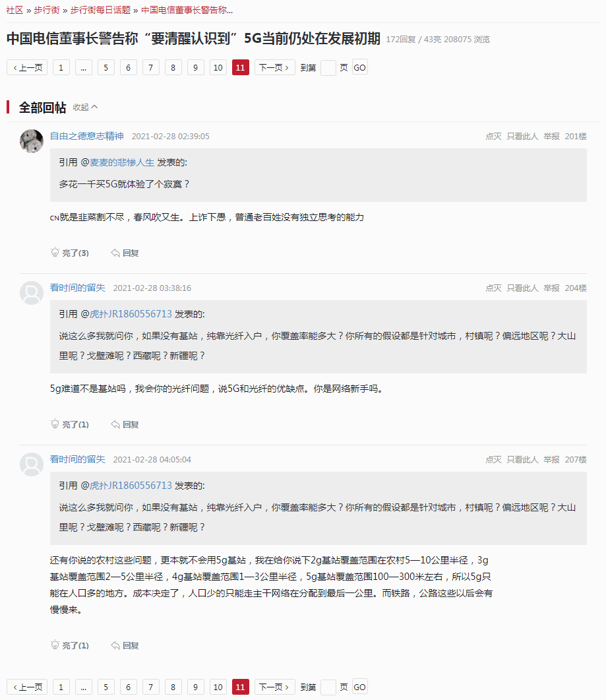The width and height of the screenshot is (606, 700).
Task: Collapse all replies with 收起 toggle
Action: click(85, 108)
